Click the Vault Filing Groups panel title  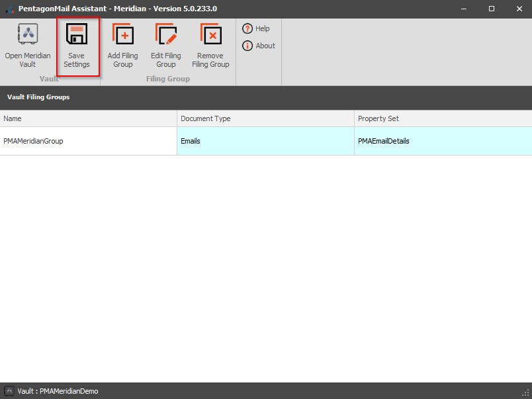point(38,97)
